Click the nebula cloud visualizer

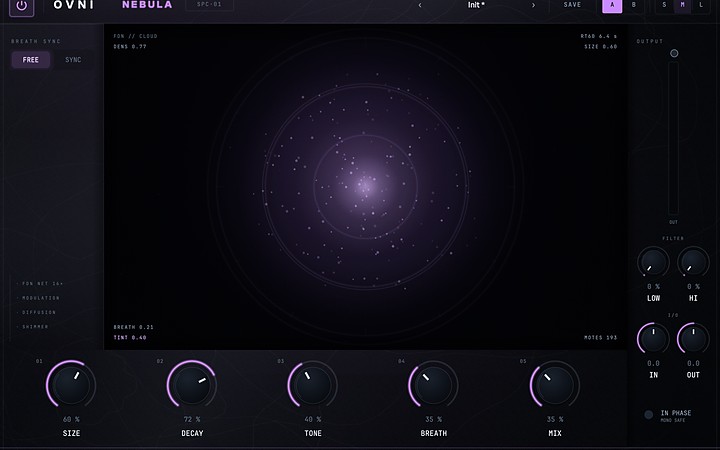pos(366,186)
